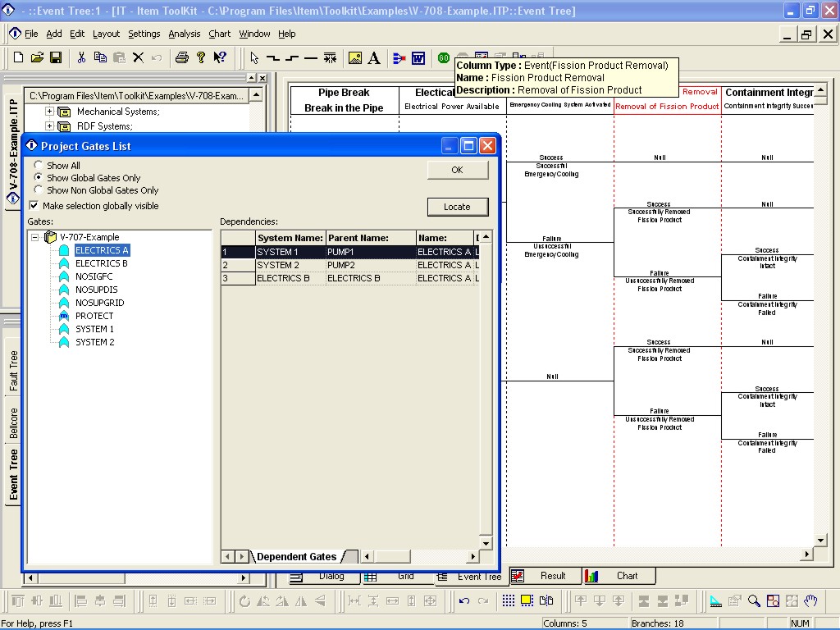The width and height of the screenshot is (840, 630).
Task: Expand the Mechanical Systems tree node
Action: (x=49, y=112)
